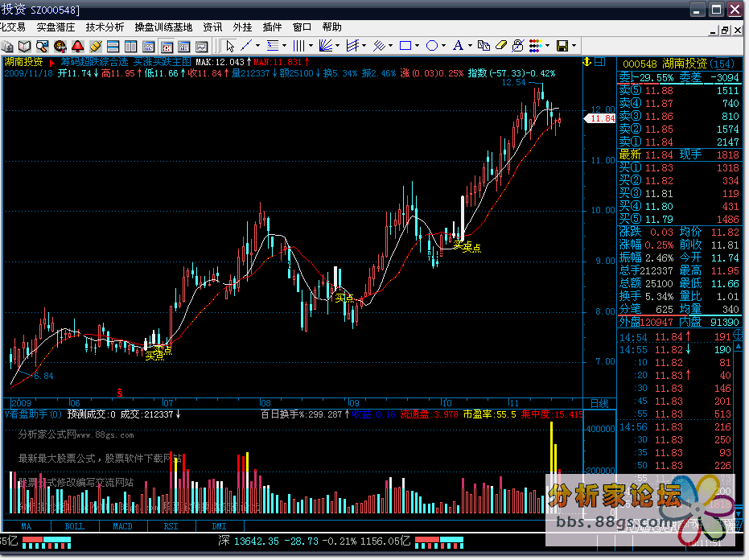Viewport: 749px width, 560px height.
Task: Expand the color palette dropdown arrow
Action: coord(548,46)
